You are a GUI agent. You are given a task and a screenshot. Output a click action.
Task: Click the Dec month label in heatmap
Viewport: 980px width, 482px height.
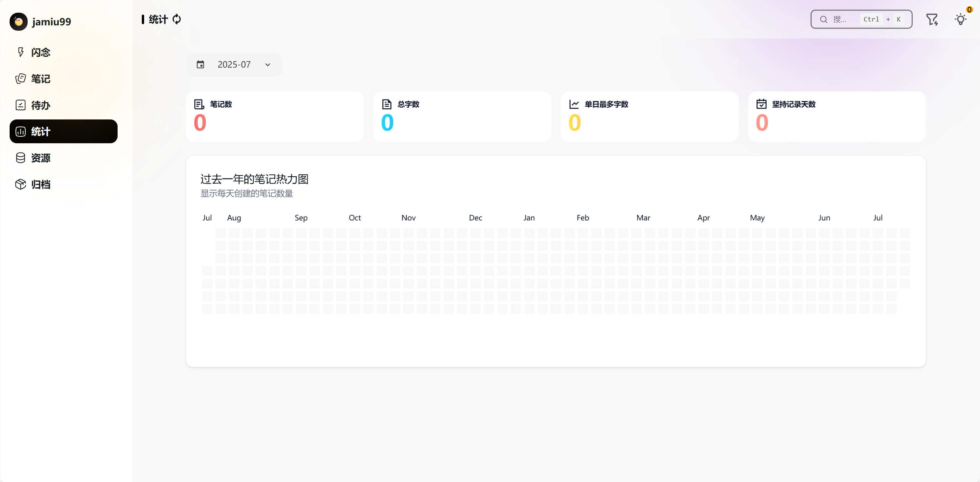pyautogui.click(x=475, y=218)
